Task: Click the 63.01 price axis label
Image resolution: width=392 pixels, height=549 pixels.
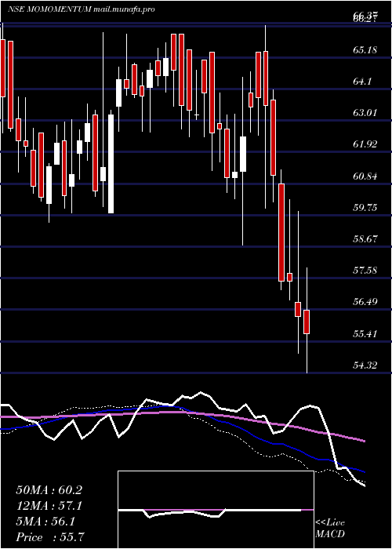Action: 365,113
